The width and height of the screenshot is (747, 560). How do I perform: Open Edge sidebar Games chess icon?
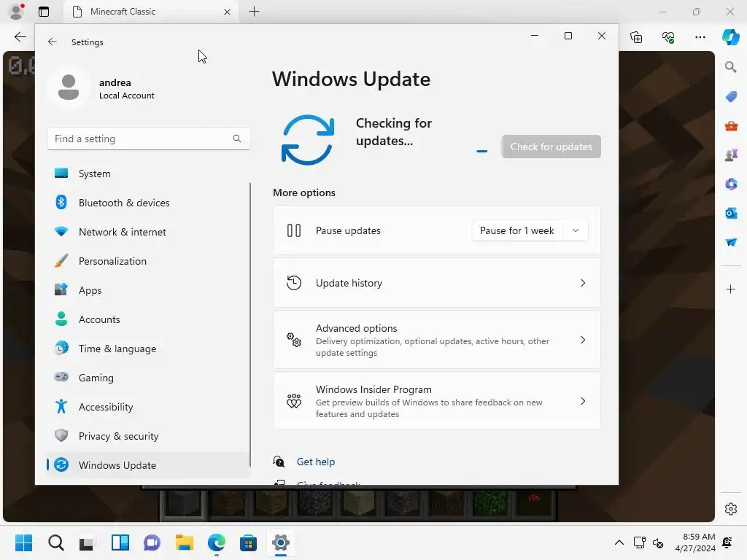pyautogui.click(x=731, y=155)
